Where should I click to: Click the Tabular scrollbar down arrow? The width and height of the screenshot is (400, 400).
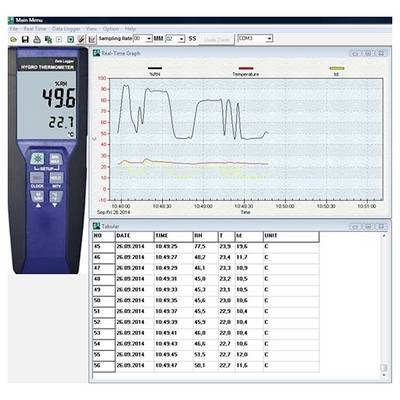point(384,375)
